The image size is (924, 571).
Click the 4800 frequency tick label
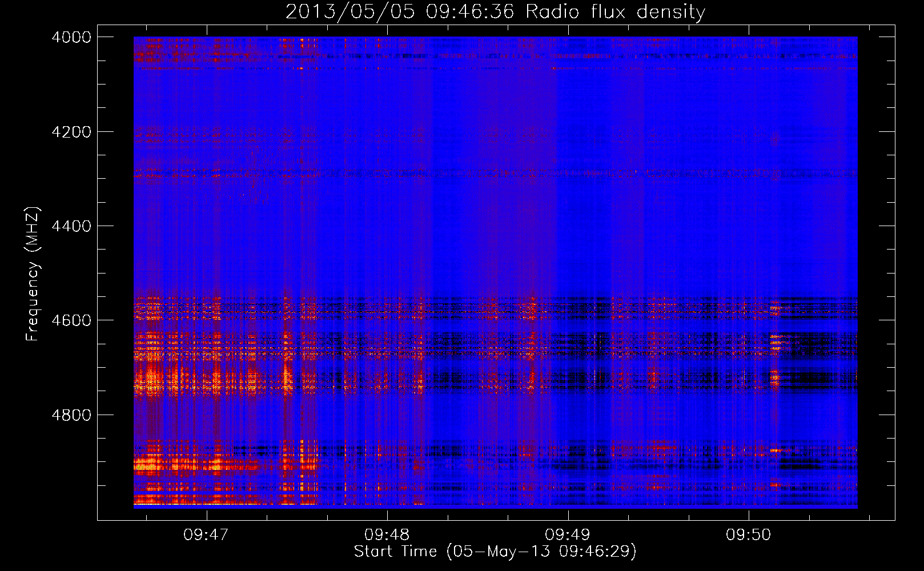pos(71,415)
